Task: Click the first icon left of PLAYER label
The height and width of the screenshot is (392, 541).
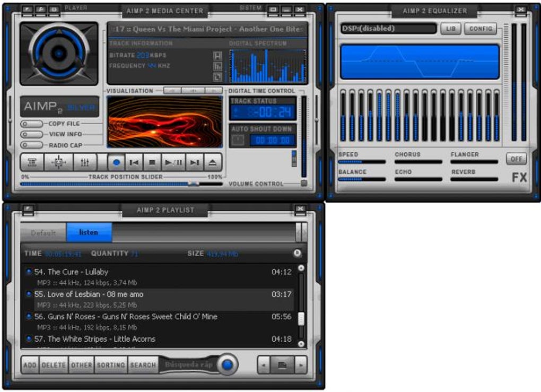Action: pyautogui.click(x=28, y=10)
